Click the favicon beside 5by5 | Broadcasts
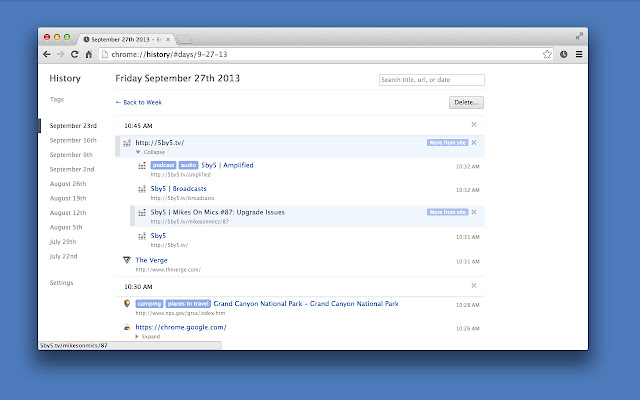 [142, 189]
